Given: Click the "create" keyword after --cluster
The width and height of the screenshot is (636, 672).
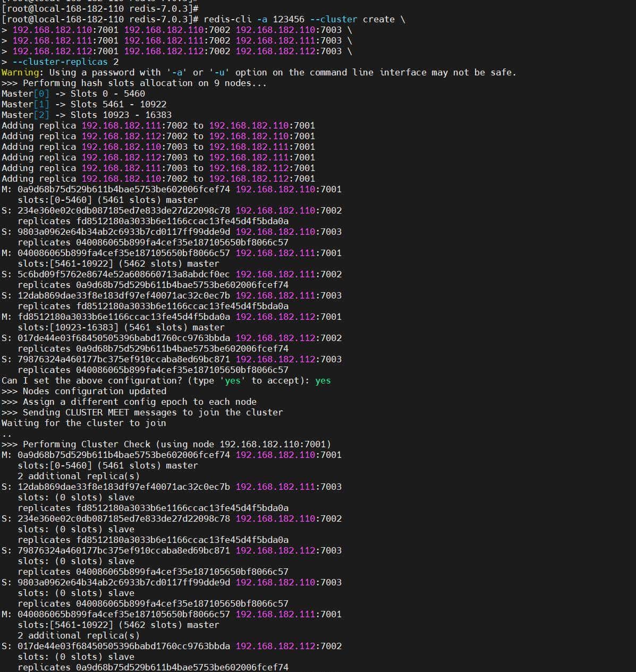Looking at the screenshot, I should 378,20.
